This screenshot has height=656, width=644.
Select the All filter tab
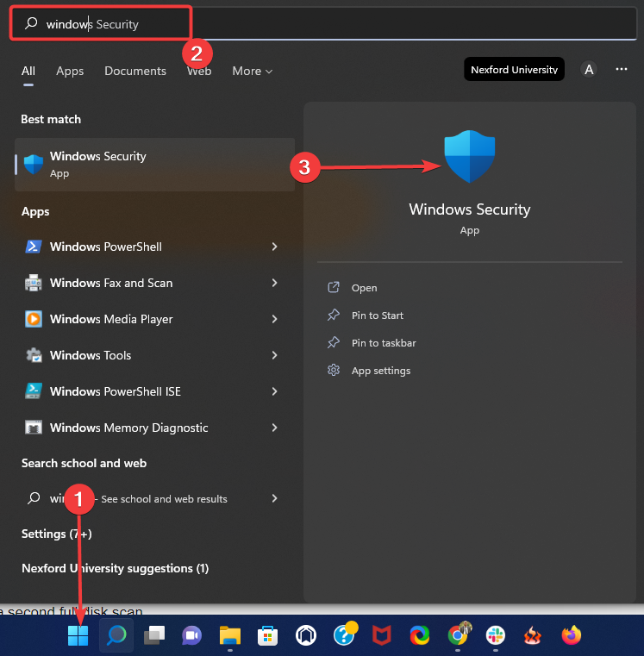pos(28,72)
